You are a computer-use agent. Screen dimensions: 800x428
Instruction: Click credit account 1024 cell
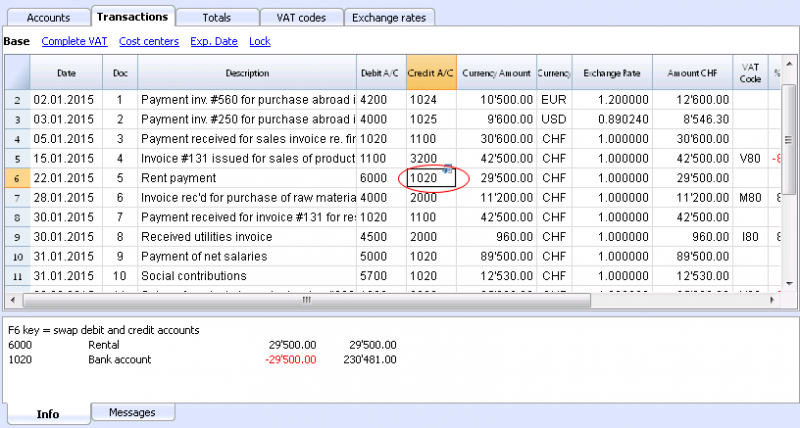pyautogui.click(x=431, y=100)
